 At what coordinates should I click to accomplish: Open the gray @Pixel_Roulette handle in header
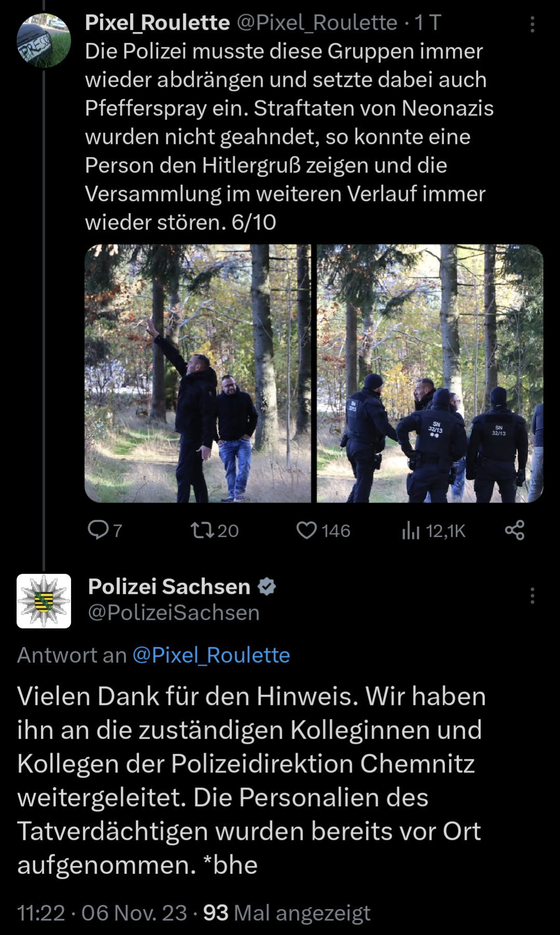[317, 23]
